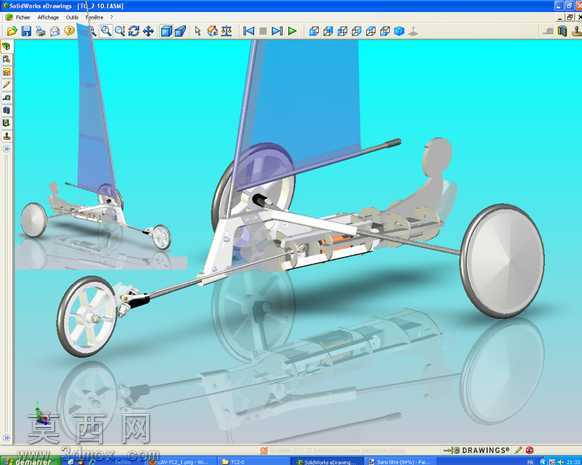
Task: Click the expander arrow at sidebar bottom
Action: (6, 438)
